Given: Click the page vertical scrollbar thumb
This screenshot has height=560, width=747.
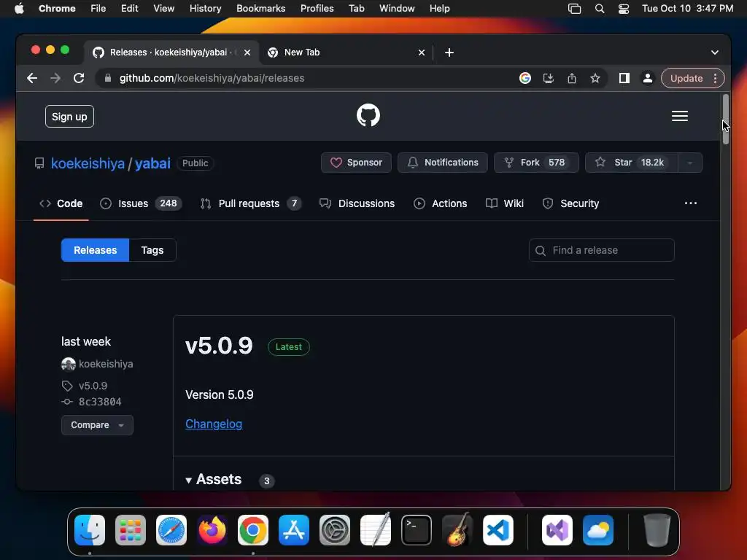Looking at the screenshot, I should (726, 120).
